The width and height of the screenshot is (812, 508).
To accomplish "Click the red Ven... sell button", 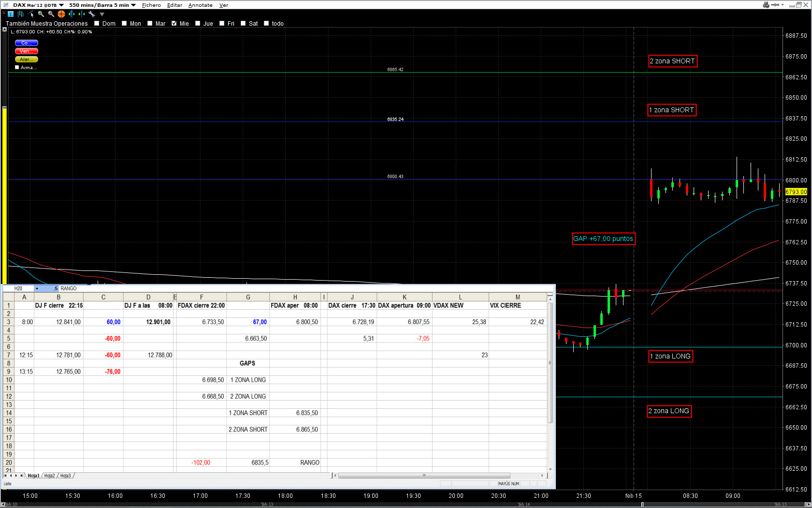I will pyautogui.click(x=27, y=51).
